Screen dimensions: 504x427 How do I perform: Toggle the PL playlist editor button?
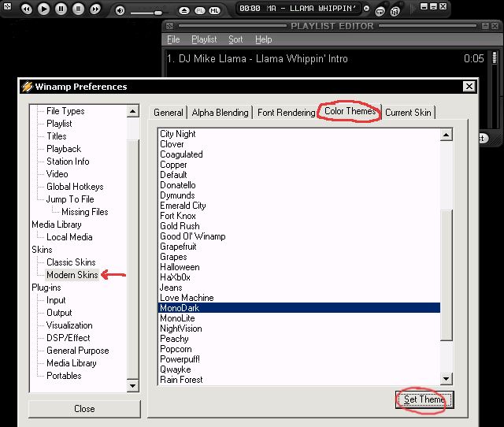pos(200,10)
